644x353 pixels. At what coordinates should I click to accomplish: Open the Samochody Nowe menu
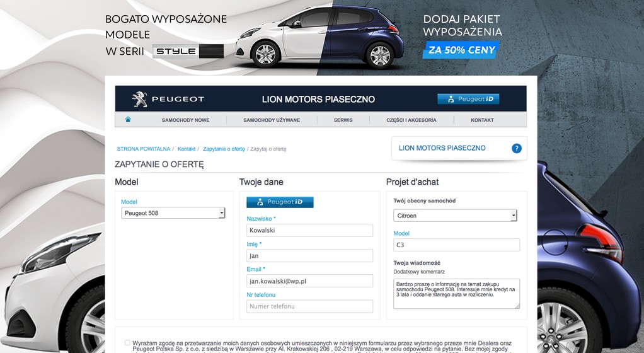coord(186,120)
